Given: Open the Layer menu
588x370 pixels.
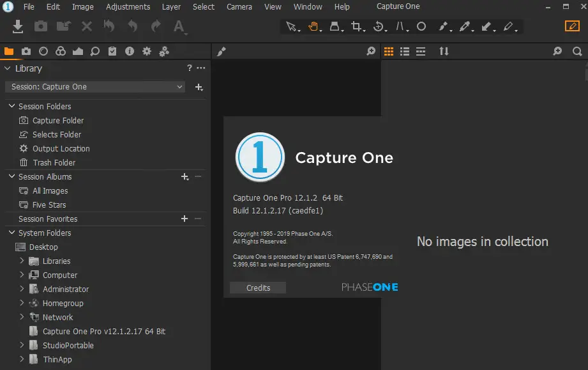Looking at the screenshot, I should 171,7.
